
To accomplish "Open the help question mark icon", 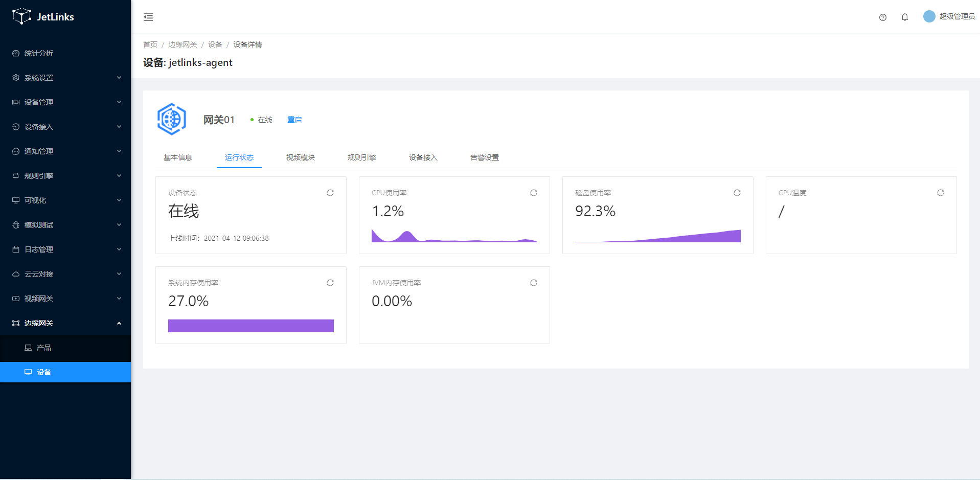I will (x=882, y=17).
